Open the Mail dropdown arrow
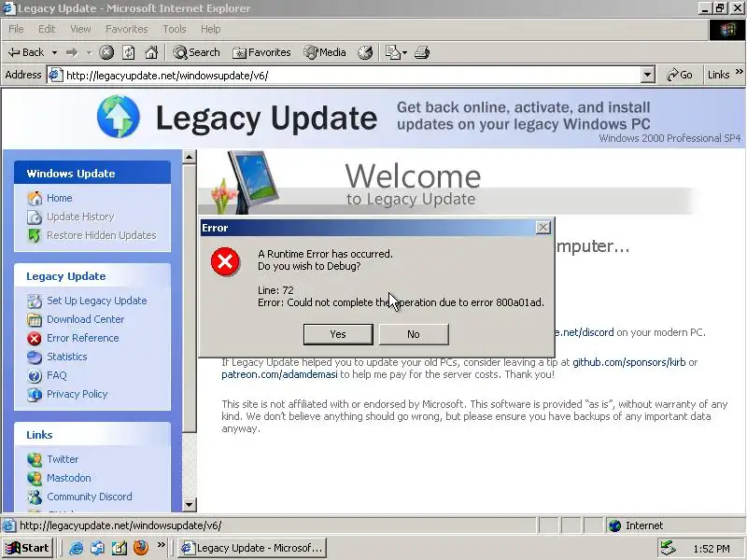The width and height of the screenshot is (747, 560). [x=404, y=52]
